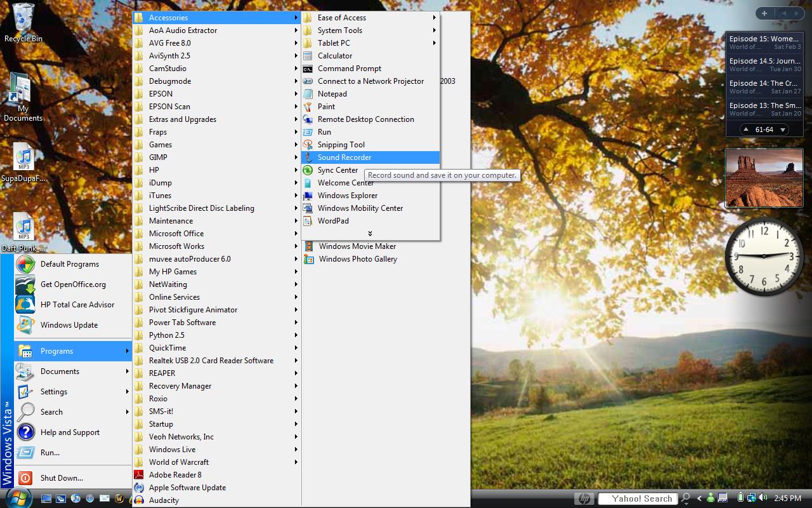Expand Ease of Access submenu
This screenshot has height=508, width=812.
[x=370, y=18]
